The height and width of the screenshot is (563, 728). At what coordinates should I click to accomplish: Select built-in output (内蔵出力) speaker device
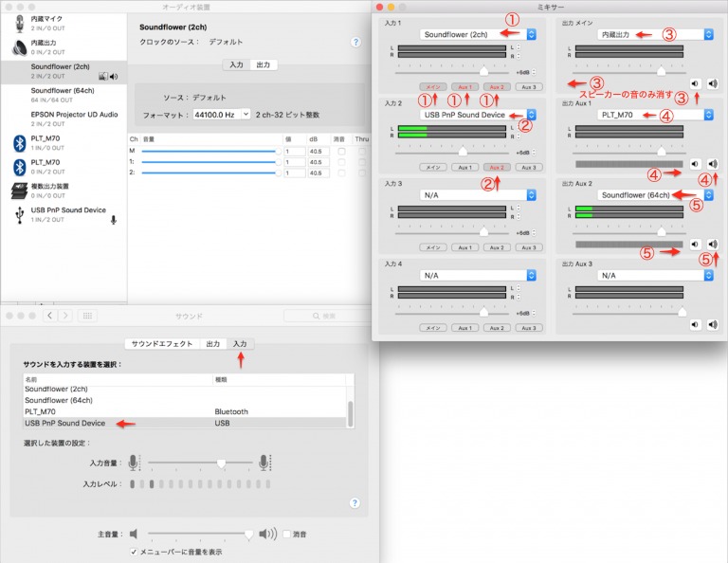coord(64,47)
